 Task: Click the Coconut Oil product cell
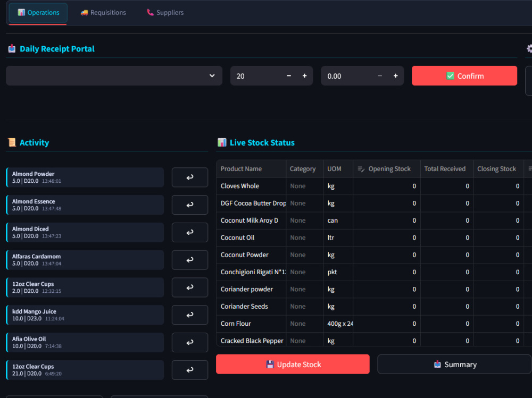[x=251, y=238]
